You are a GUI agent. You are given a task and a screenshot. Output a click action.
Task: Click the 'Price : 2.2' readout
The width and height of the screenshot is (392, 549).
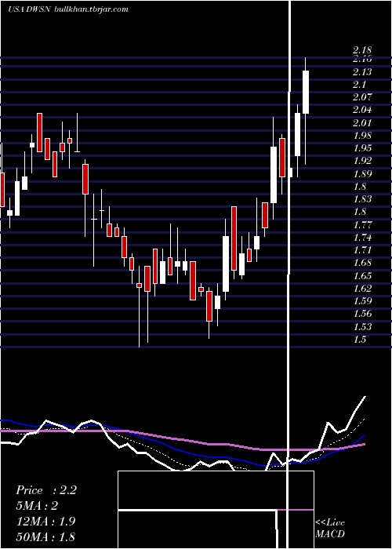[45, 490]
